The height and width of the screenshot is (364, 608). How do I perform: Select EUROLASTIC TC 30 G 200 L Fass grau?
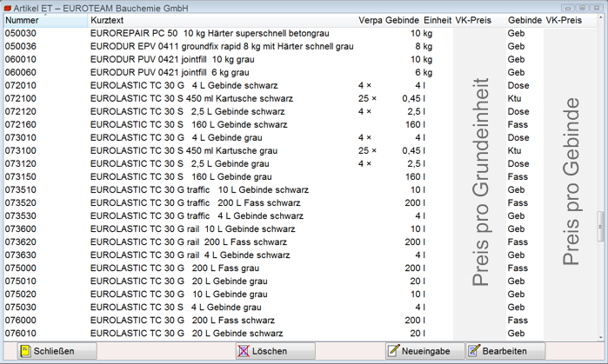tap(175, 268)
